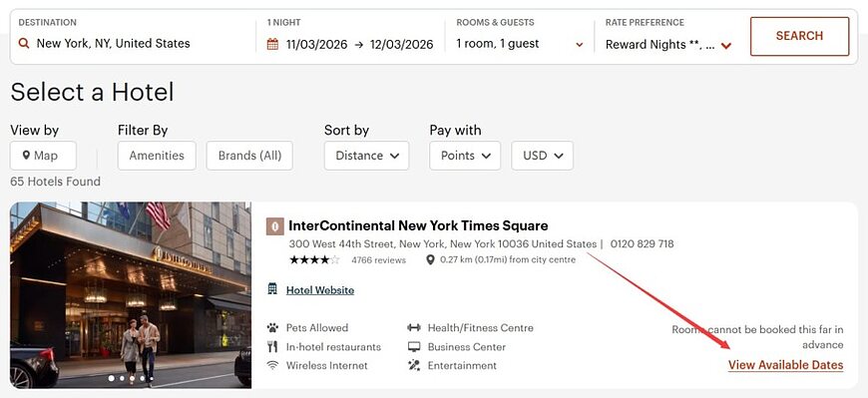Click the Select a Hotel heading
Screen dimensions: 868x398
tap(92, 92)
